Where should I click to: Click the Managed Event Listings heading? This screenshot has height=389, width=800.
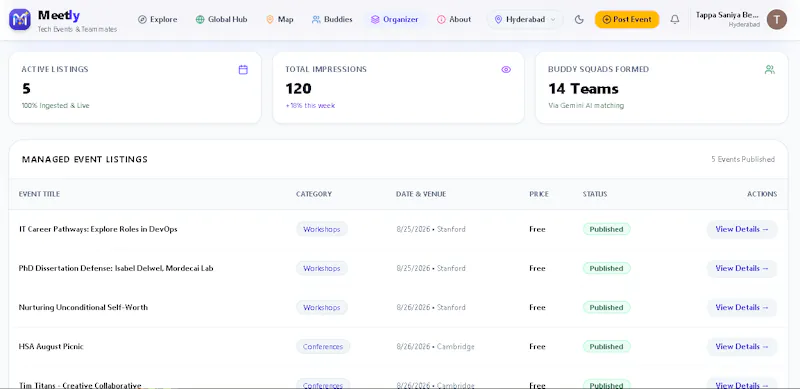click(x=85, y=159)
